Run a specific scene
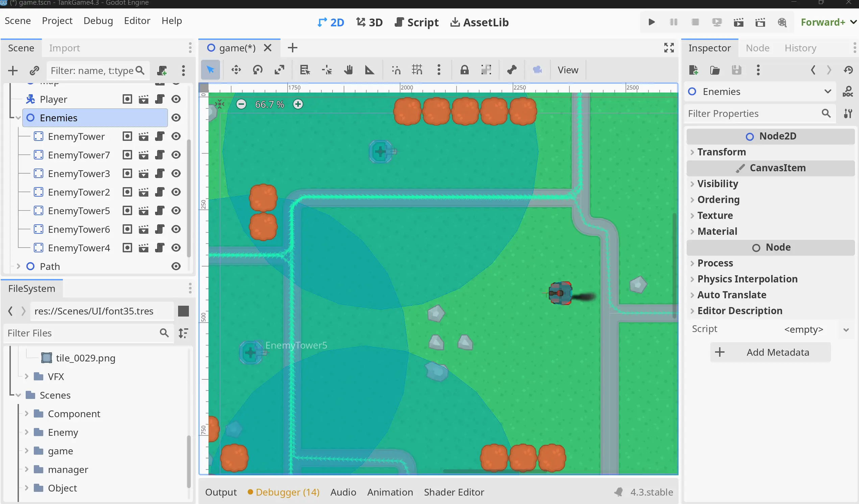 (x=760, y=22)
